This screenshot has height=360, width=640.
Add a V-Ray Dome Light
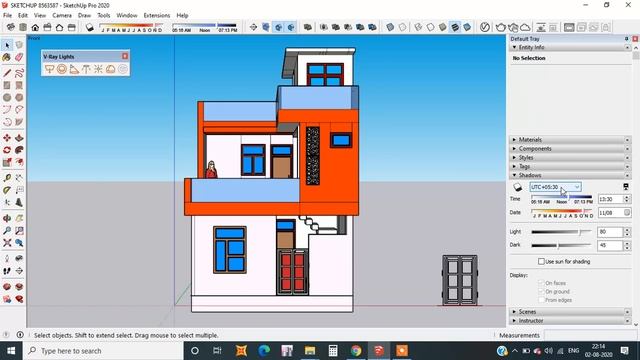click(x=111, y=69)
